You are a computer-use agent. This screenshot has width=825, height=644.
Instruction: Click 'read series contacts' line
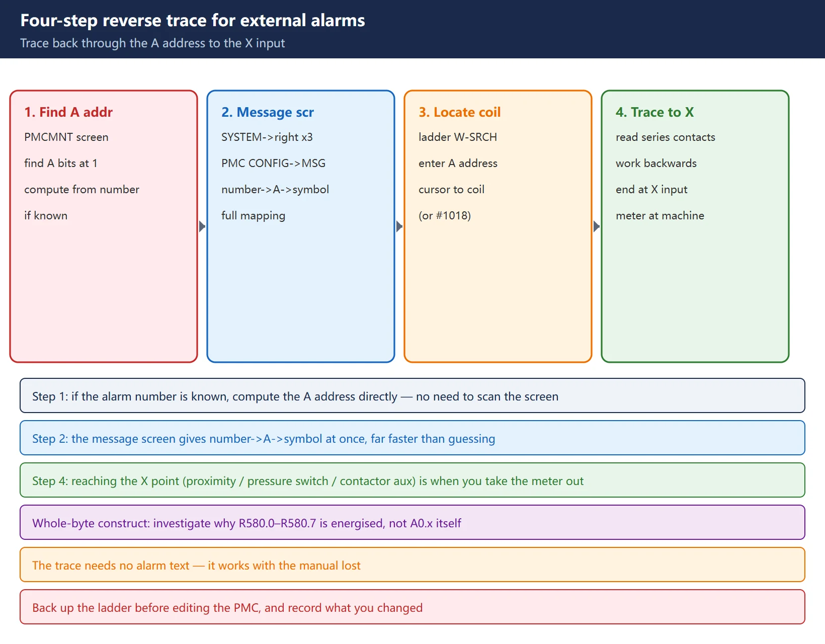click(666, 137)
